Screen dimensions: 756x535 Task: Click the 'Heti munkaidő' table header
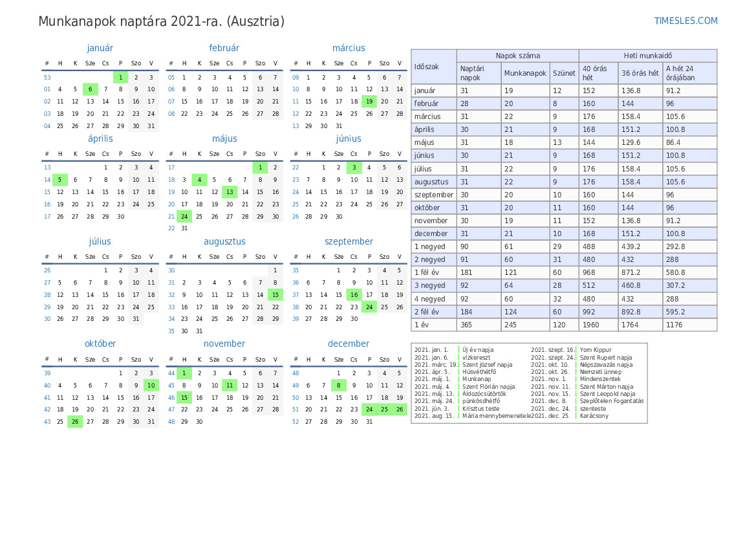pyautogui.click(x=647, y=56)
